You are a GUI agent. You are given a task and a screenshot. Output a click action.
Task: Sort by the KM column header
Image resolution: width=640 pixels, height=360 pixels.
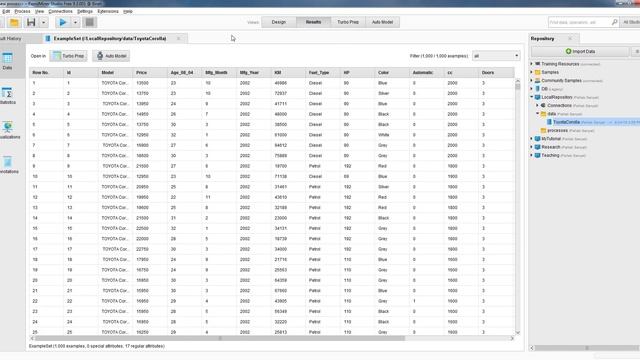pos(288,73)
